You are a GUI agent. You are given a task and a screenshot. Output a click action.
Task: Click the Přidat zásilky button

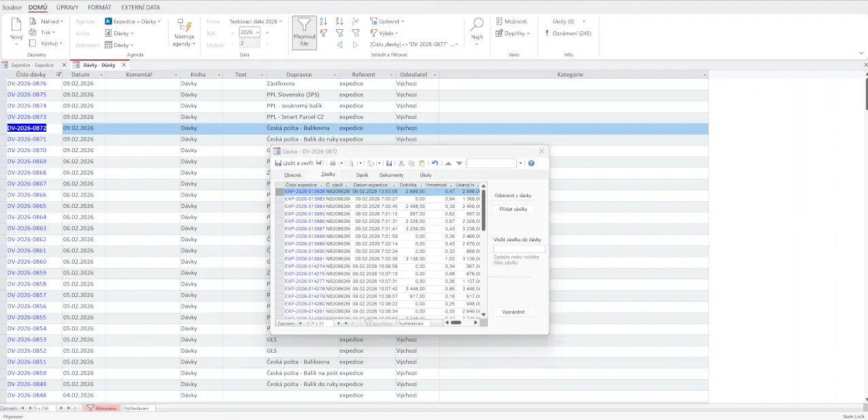coord(514,209)
